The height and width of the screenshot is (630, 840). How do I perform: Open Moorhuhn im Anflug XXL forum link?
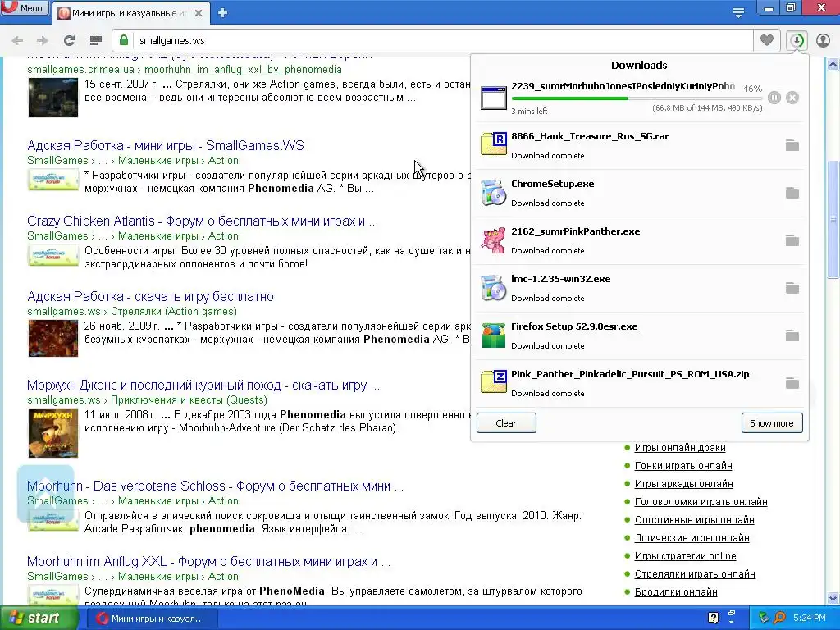coord(209,561)
